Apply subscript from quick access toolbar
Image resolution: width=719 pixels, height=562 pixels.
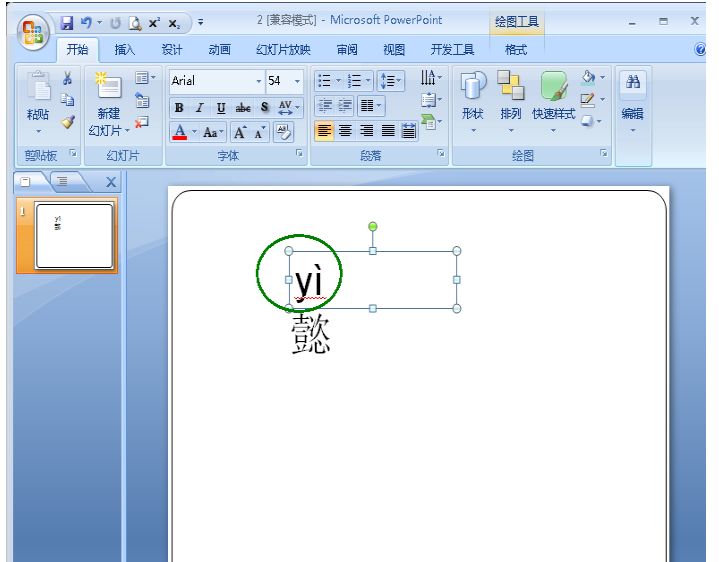point(174,24)
